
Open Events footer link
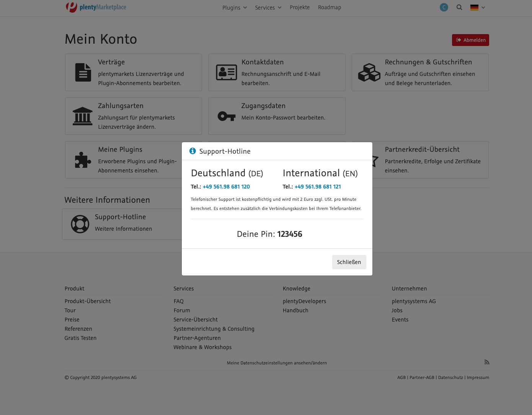click(x=400, y=320)
